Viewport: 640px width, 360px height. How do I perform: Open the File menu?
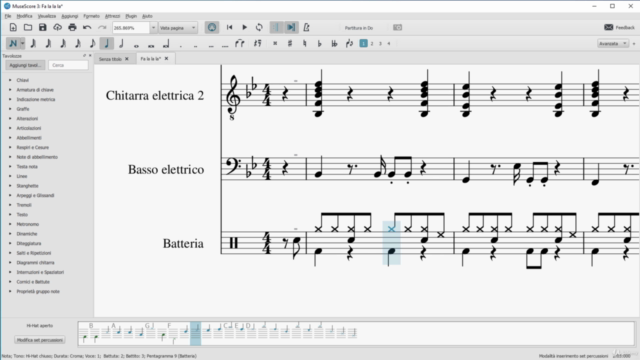coord(8,16)
